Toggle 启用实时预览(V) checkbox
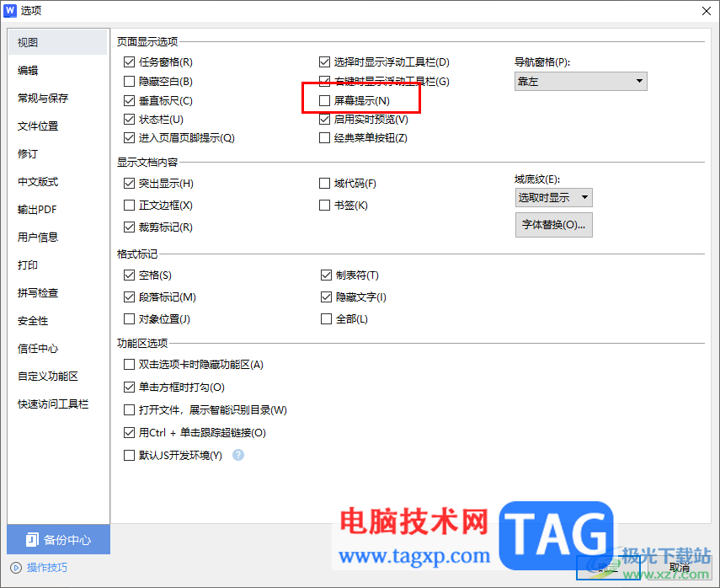Viewport: 720px width, 588px height. (325, 120)
